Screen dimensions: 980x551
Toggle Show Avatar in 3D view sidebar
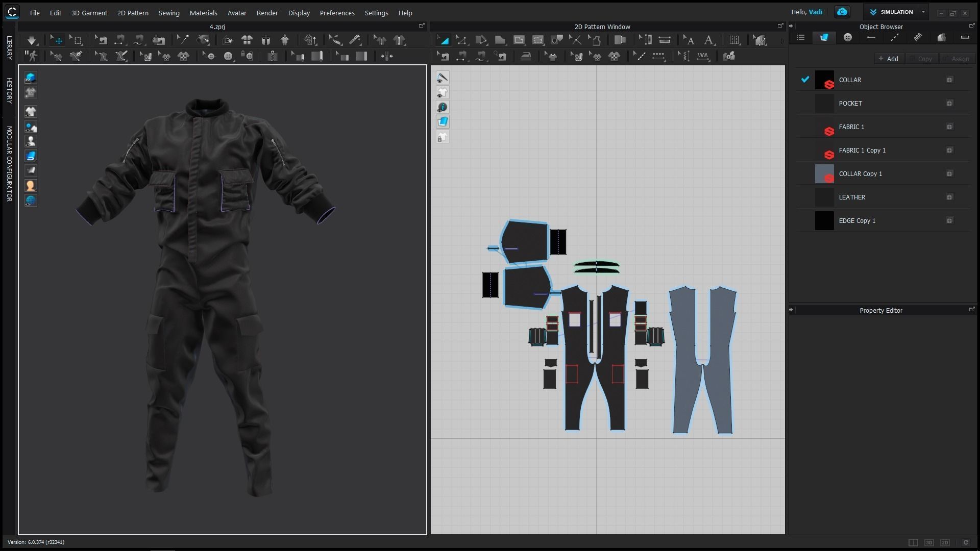[31, 141]
